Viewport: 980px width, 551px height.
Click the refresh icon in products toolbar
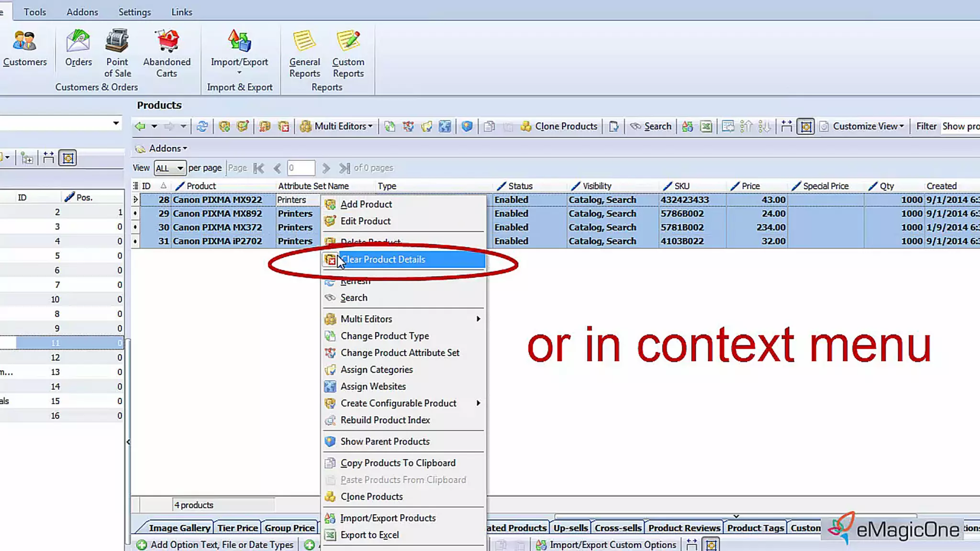click(x=202, y=126)
